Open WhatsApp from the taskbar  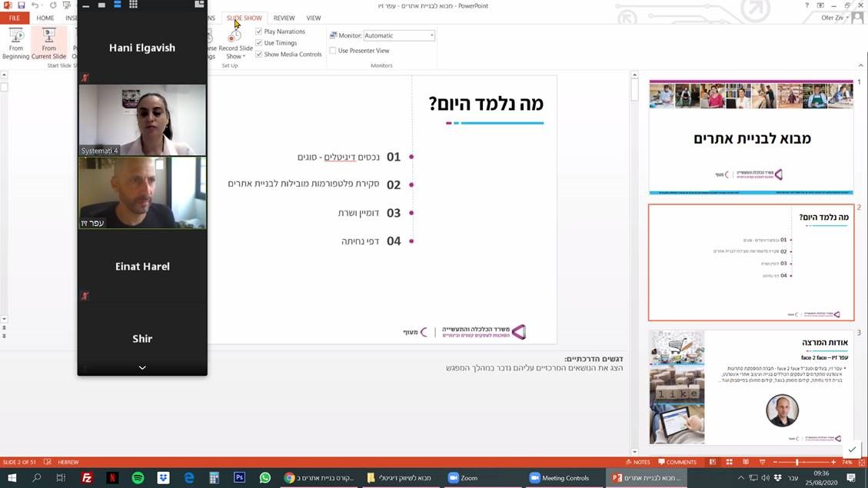tap(264, 477)
